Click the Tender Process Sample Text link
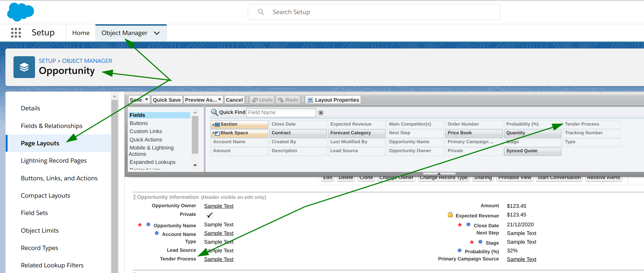The height and width of the screenshot is (273, 644). 219,259
